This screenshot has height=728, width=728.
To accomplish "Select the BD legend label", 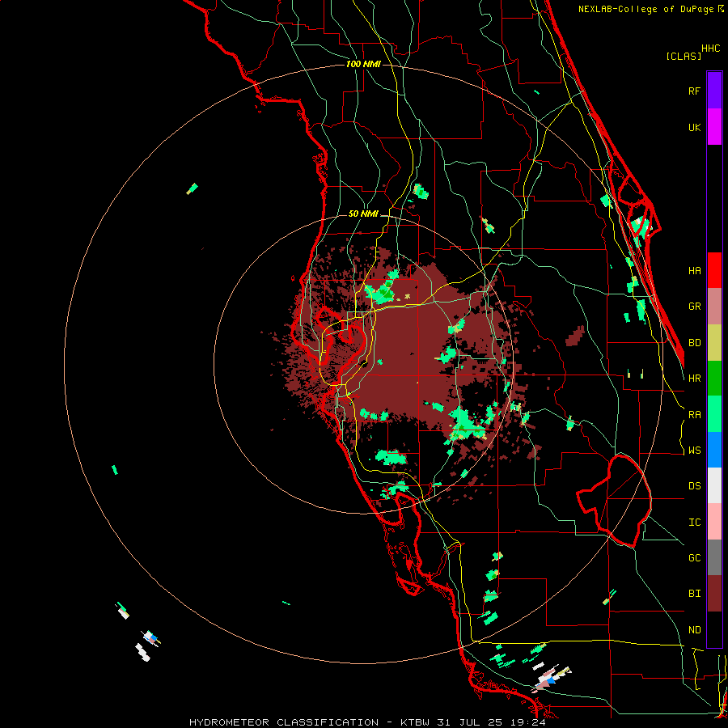I will (x=694, y=343).
